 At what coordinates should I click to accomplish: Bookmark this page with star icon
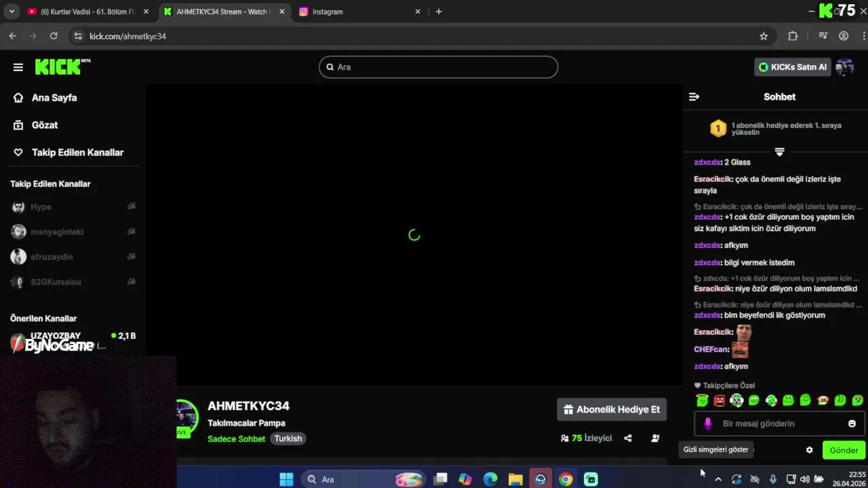(x=764, y=36)
